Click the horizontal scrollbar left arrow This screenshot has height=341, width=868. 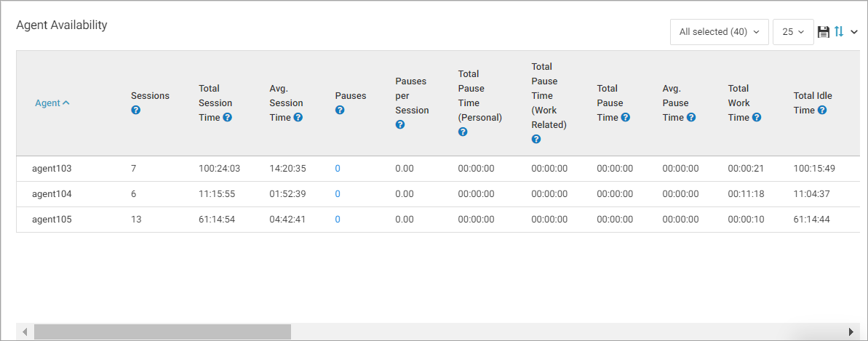[25, 332]
